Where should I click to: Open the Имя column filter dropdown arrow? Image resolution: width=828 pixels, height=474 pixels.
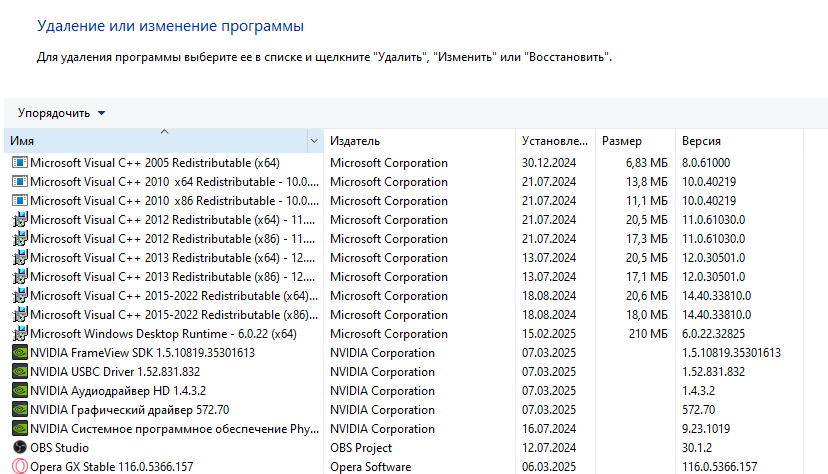click(314, 141)
